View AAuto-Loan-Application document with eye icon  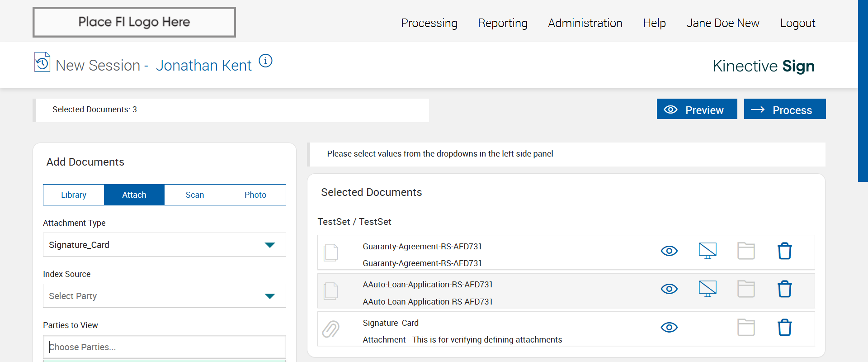(x=669, y=289)
